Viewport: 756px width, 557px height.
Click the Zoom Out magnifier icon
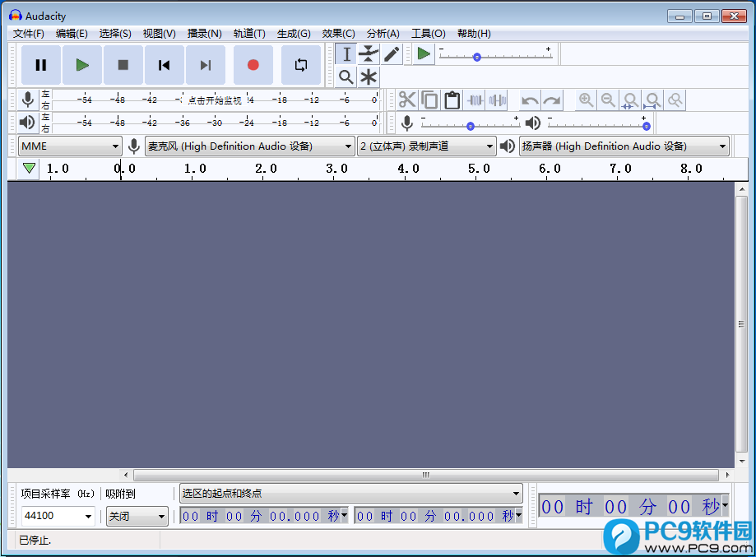(608, 100)
